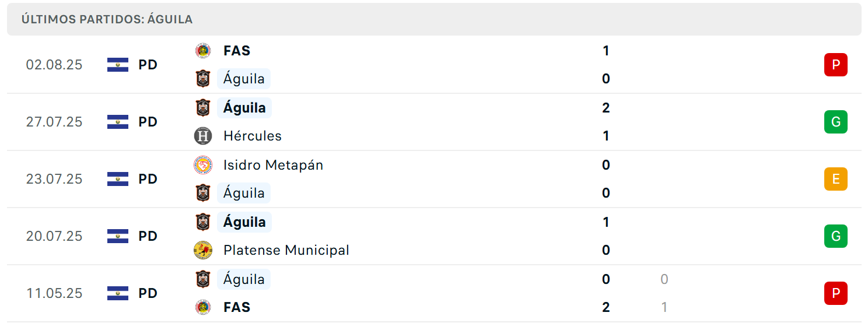The height and width of the screenshot is (330, 868).
Task: Click the Platense Municipal rooster logo
Action: (x=203, y=250)
